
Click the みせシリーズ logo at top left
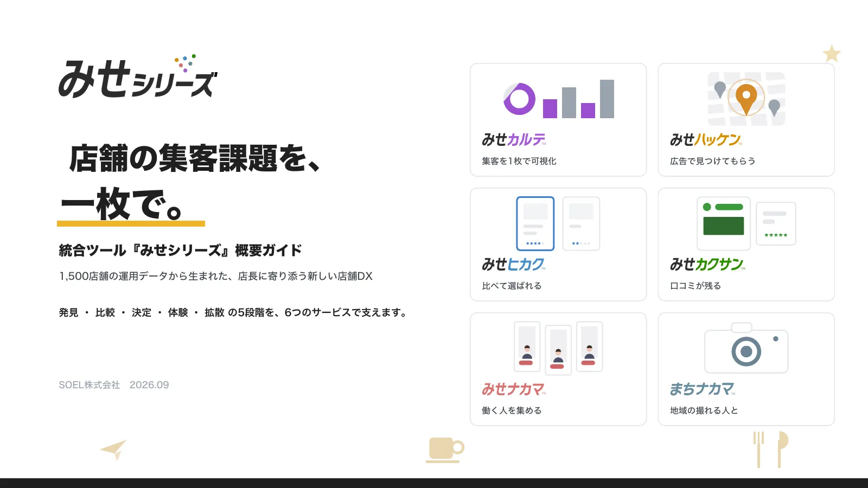coord(138,76)
